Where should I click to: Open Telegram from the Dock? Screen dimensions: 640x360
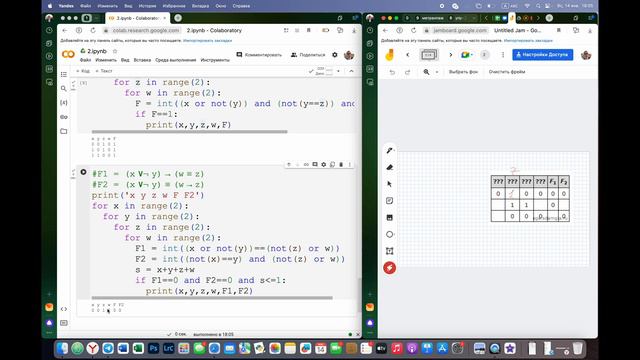tap(108, 348)
